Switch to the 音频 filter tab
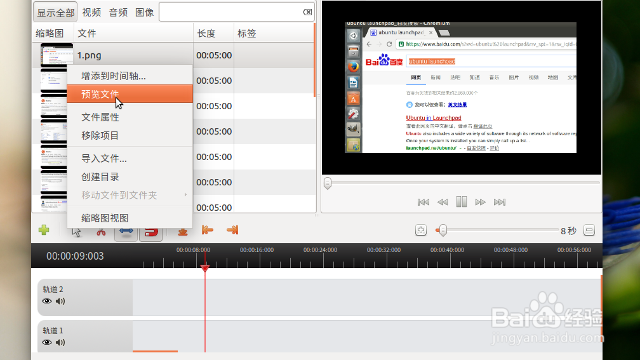Screen dimensions: 640x360 click(118, 12)
